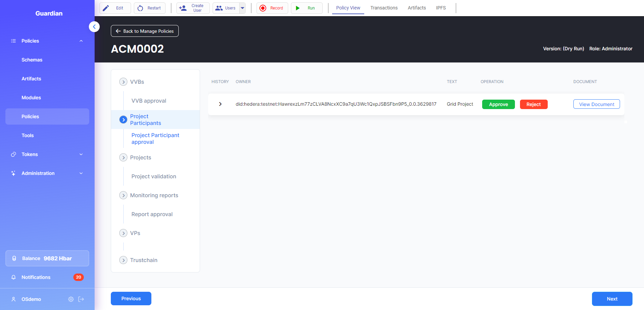Start recording with the Record icon
Viewport: 644px width, 310px height.
point(263,8)
